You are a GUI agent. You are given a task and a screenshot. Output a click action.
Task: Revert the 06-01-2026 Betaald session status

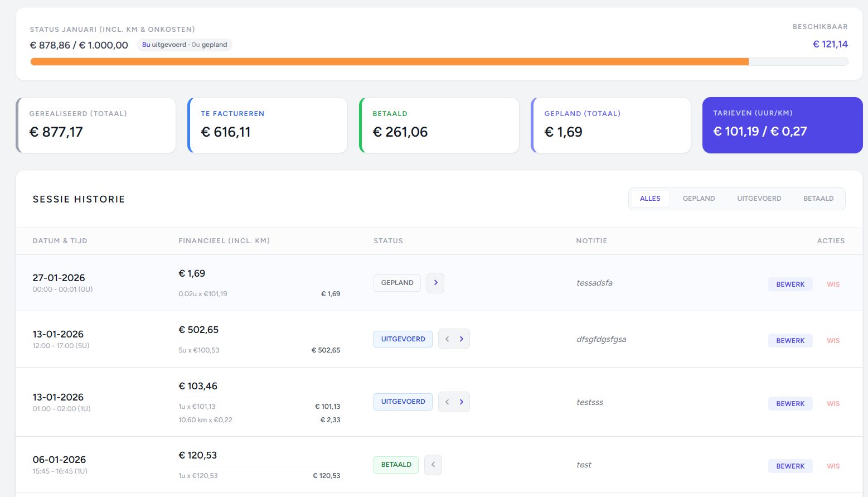(x=433, y=465)
